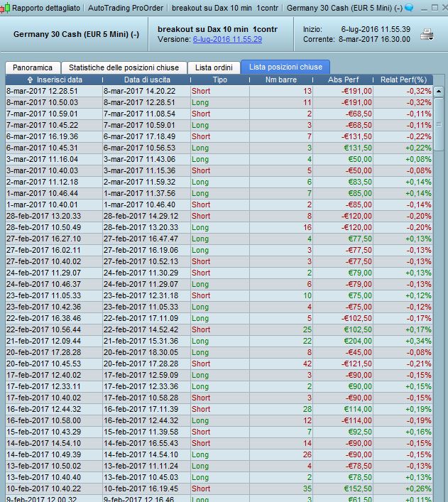
Task: Select entry date 27-feb-2017 16.27.10
Action: 43,239
